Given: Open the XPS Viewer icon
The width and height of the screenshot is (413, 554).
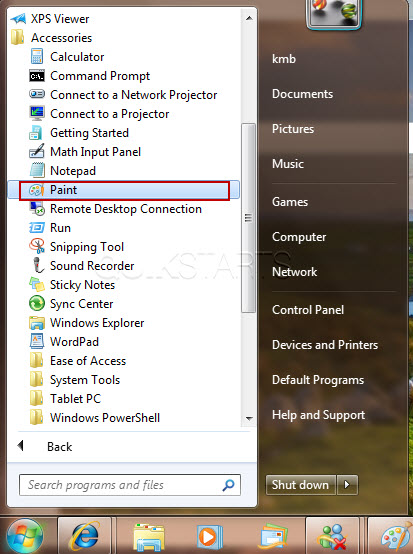Looking at the screenshot, I should click(x=18, y=18).
